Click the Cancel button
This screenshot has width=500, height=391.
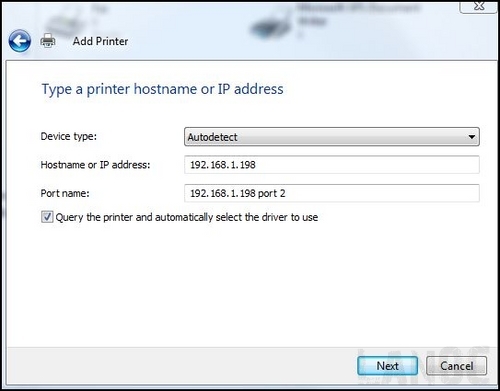[456, 366]
